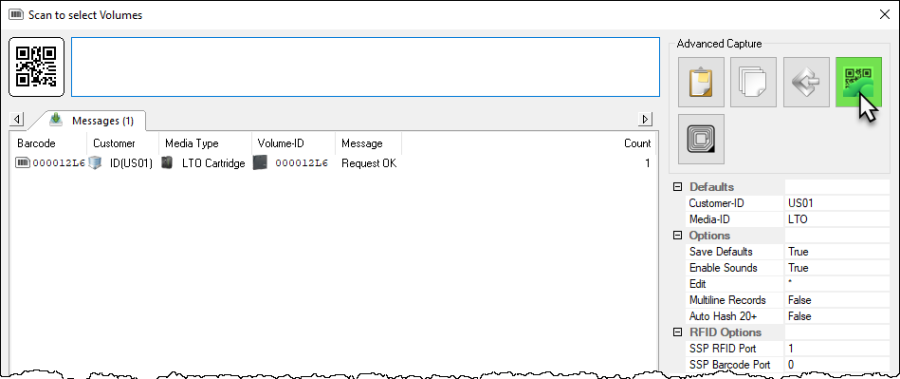Select the Save Defaults True value
900x379 pixels.
tap(837, 252)
